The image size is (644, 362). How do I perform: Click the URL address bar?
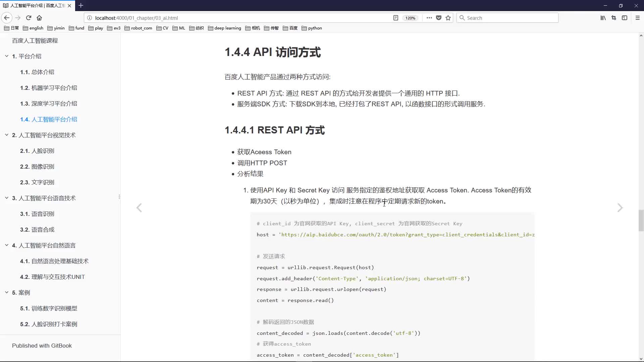pos(241,18)
